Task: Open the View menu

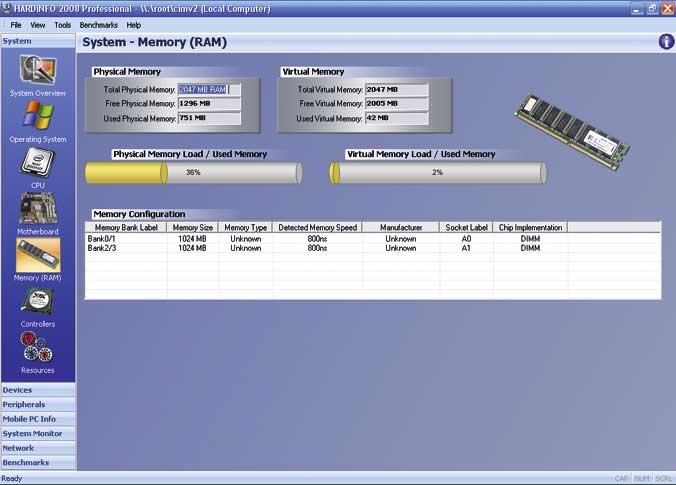Action: click(38, 25)
